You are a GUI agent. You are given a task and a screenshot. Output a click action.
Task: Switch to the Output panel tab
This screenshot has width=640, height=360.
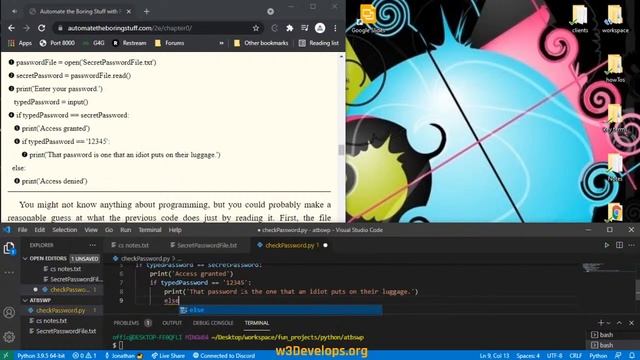point(172,323)
